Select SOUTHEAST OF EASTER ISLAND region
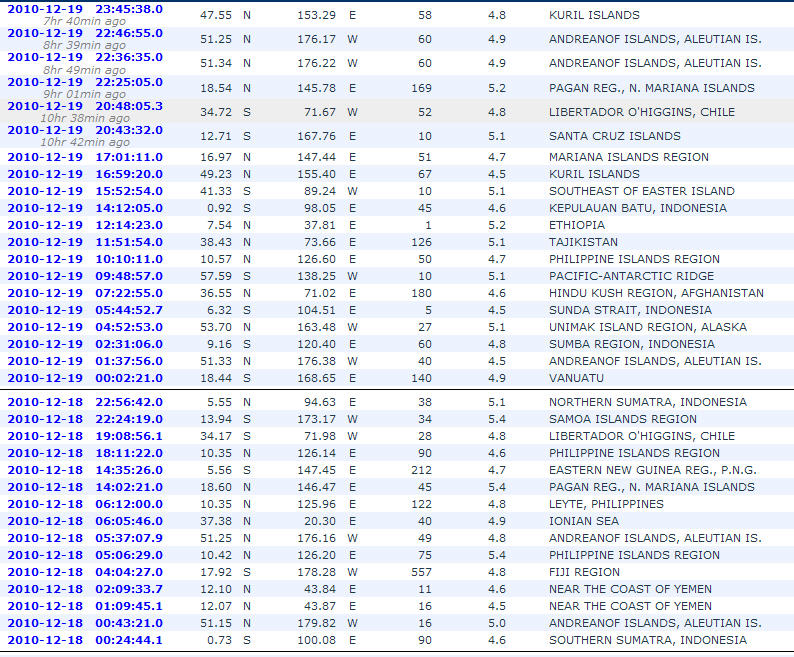The image size is (794, 657). [642, 191]
